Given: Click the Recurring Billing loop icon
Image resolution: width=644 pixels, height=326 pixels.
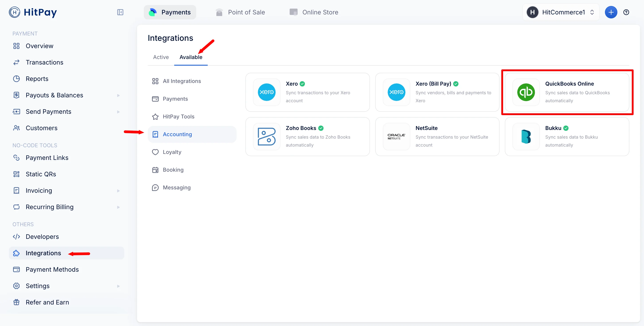Looking at the screenshot, I should [x=16, y=207].
